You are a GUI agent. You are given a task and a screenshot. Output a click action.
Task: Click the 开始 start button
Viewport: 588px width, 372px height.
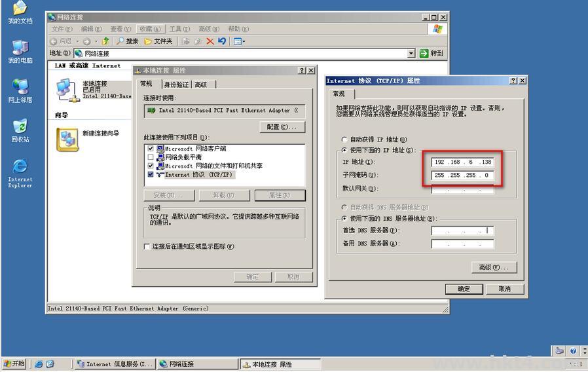pyautogui.click(x=14, y=363)
